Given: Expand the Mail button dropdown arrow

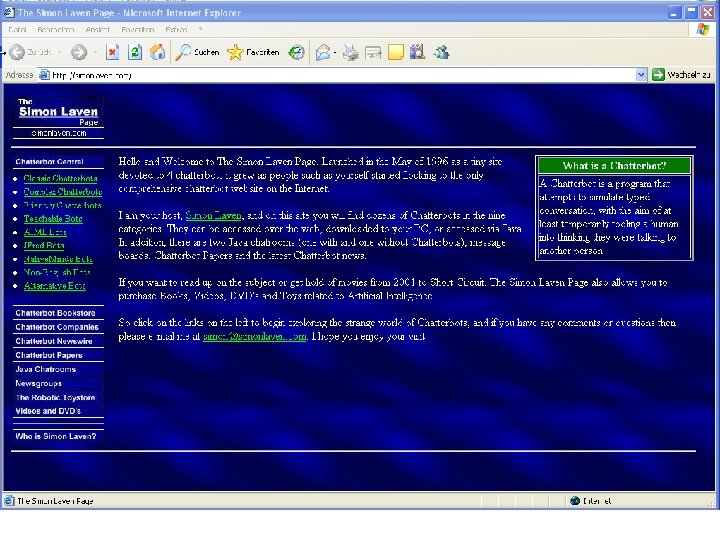Looking at the screenshot, I should coord(335,52).
